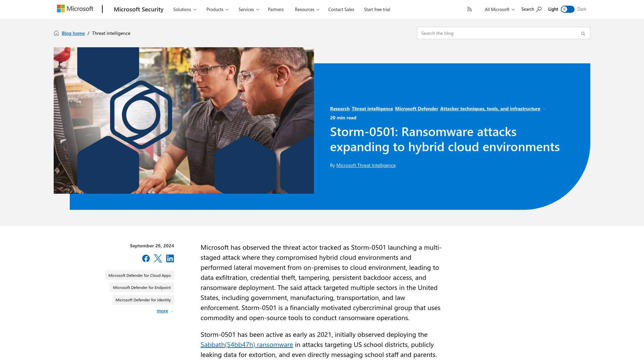The width and height of the screenshot is (644, 362).
Task: Expand the more tags expander
Action: [x=165, y=311]
